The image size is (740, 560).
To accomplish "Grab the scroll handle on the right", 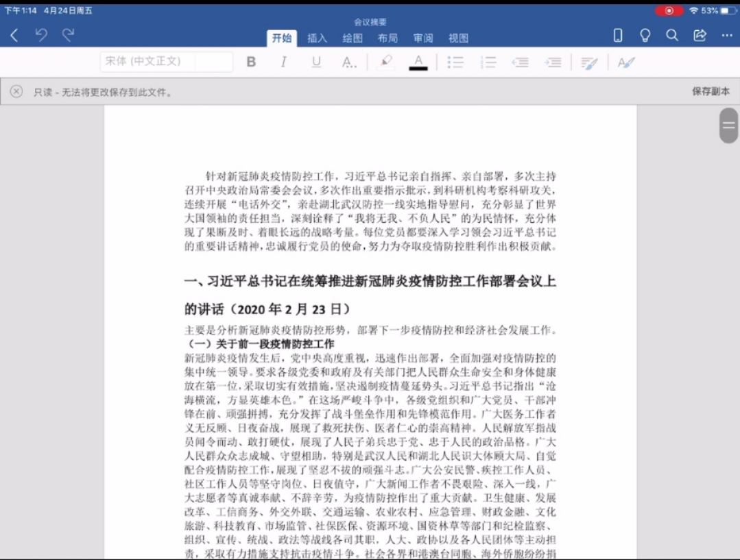I will point(728,125).
